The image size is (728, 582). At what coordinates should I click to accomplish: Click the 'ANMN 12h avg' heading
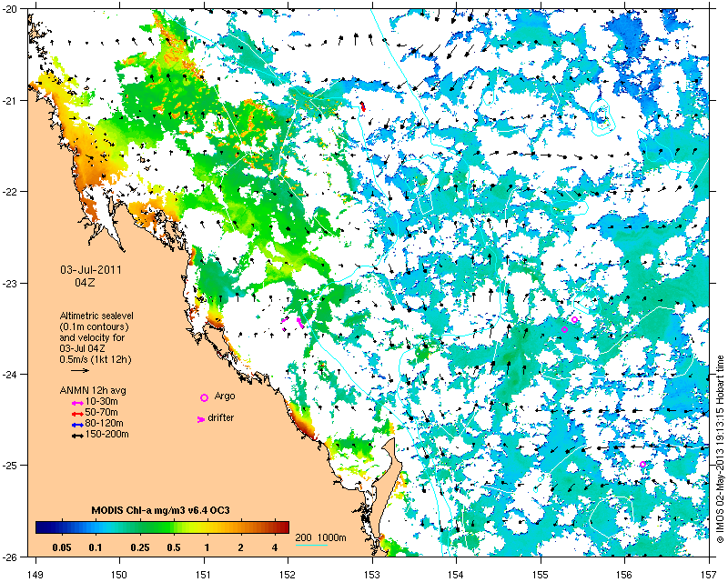[x=93, y=390]
